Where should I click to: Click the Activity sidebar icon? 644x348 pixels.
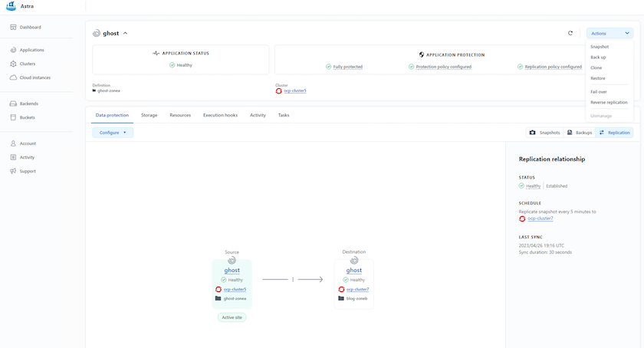pos(13,157)
